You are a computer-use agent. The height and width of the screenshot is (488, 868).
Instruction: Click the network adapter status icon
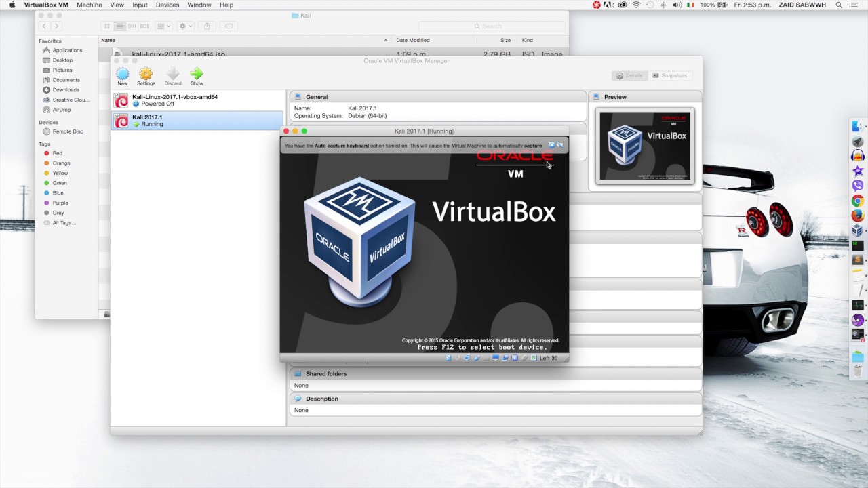pyautogui.click(x=467, y=358)
